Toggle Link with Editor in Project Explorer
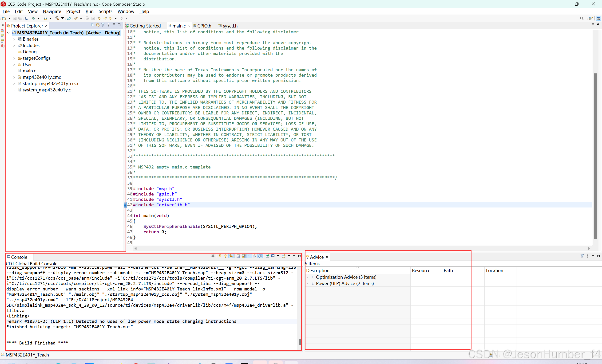This screenshot has height=364, width=602. 98,25
